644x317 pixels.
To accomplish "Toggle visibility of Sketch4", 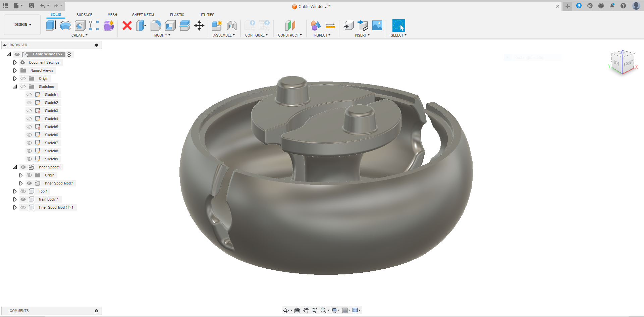I will [x=29, y=119].
